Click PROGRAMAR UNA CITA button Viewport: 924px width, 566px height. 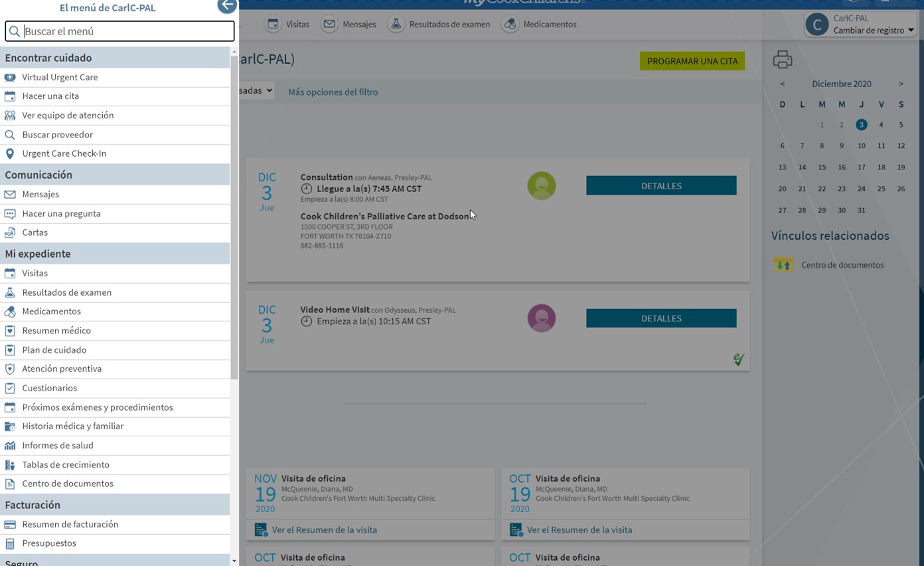[x=692, y=61]
